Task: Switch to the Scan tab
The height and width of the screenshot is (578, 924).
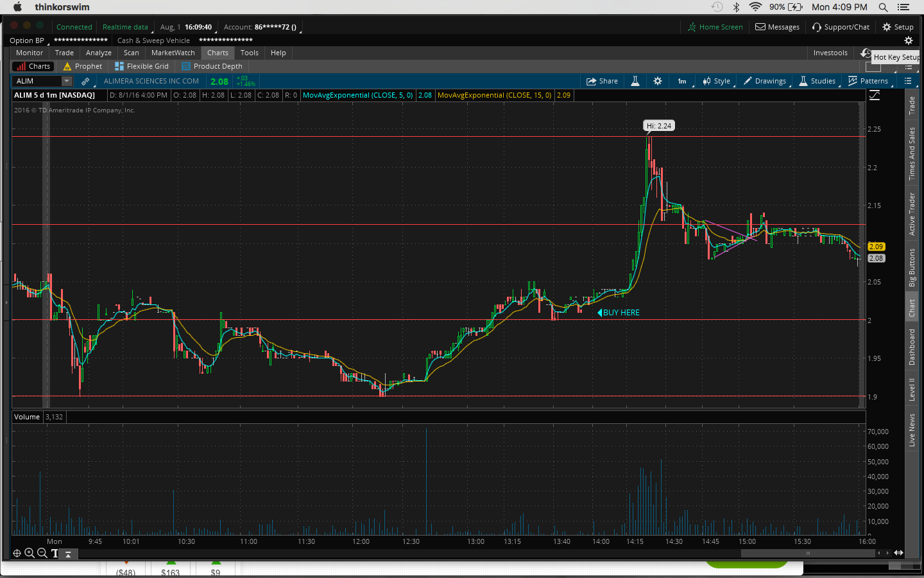Action: [132, 53]
